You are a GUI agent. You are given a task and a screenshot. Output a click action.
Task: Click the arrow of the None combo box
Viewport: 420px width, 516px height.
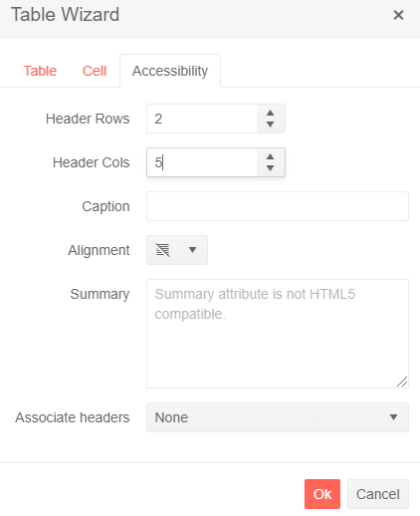[x=393, y=417]
